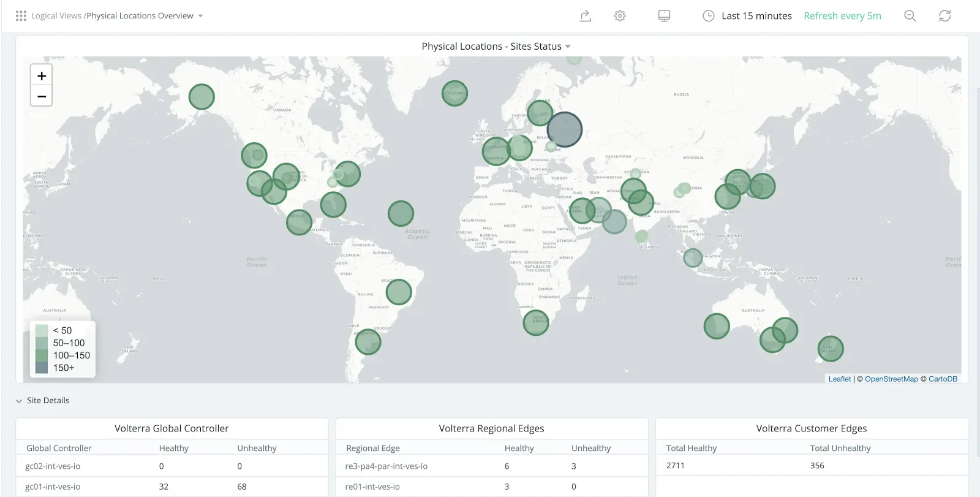The width and height of the screenshot is (980, 497).
Task: Click the 150+ legend color swatch
Action: (42, 368)
